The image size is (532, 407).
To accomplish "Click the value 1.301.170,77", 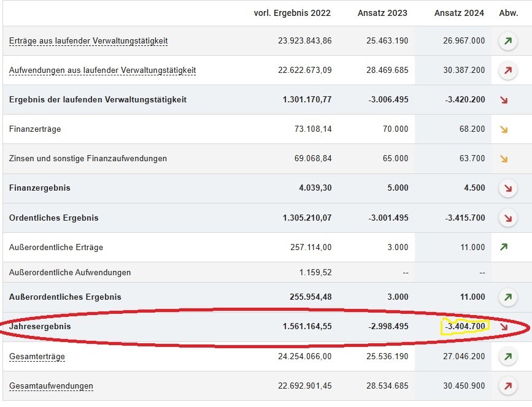I will coord(307,100).
